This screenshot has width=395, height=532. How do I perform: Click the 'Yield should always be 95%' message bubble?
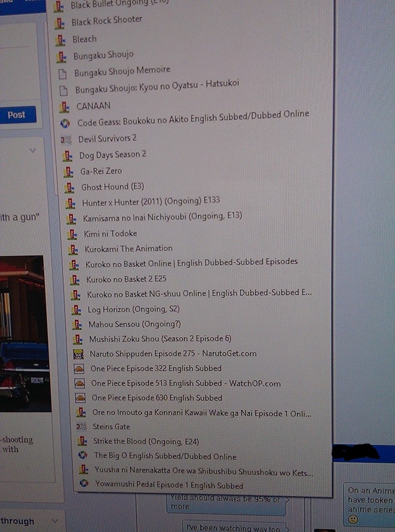tap(227, 504)
